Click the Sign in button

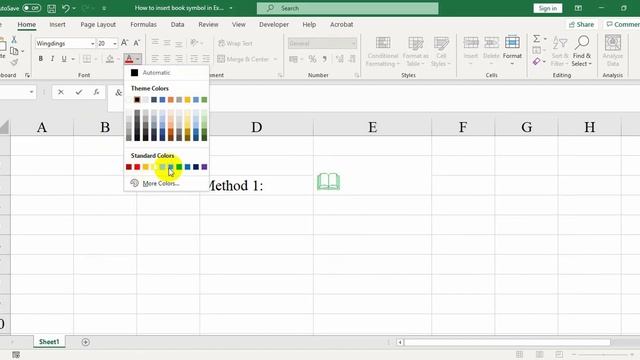coord(547,8)
